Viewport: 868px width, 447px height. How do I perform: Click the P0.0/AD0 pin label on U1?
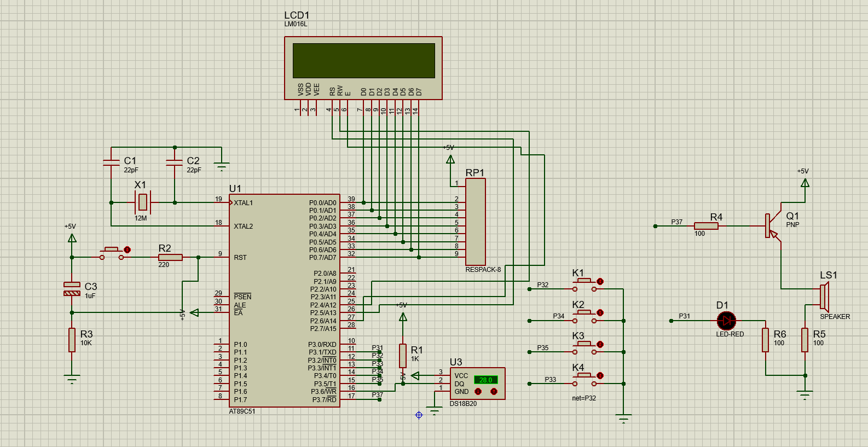tap(323, 203)
